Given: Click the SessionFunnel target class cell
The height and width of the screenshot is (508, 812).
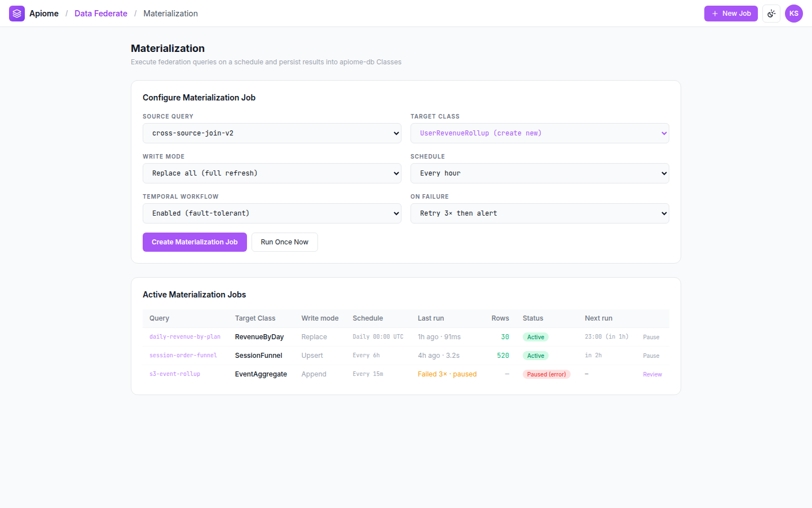Looking at the screenshot, I should click(259, 356).
